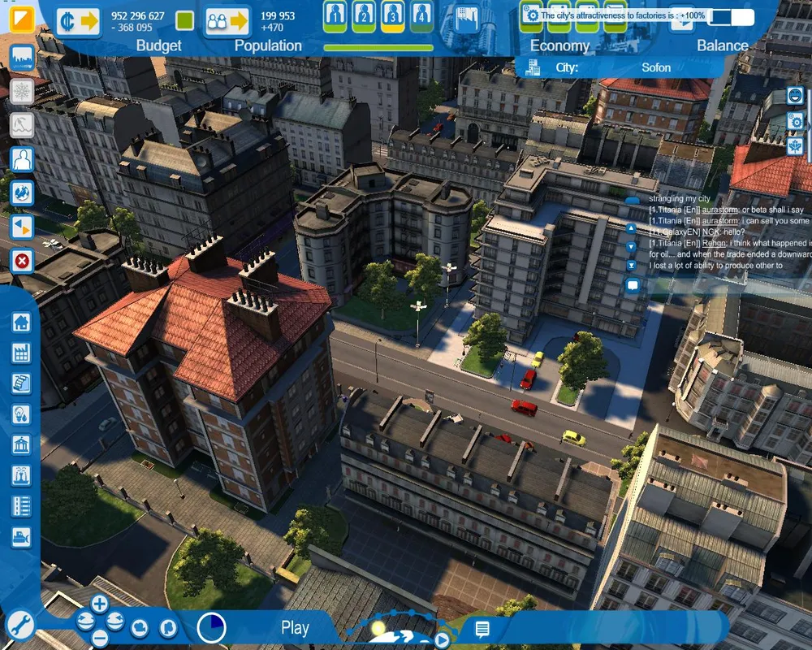812x650 pixels.
Task: Click the green population satisfaction bar
Action: (378, 48)
